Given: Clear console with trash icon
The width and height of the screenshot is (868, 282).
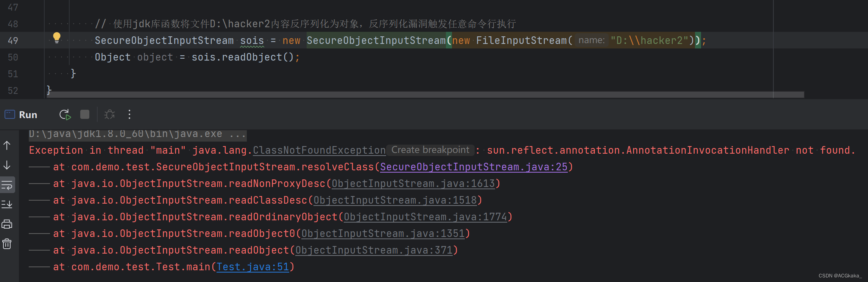Looking at the screenshot, I should point(7,244).
